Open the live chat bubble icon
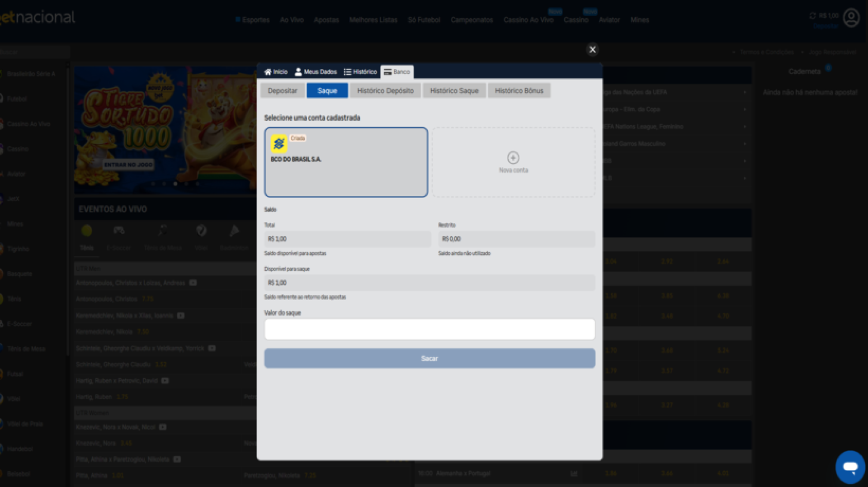Screen dimensions: 868x487 click(850, 467)
